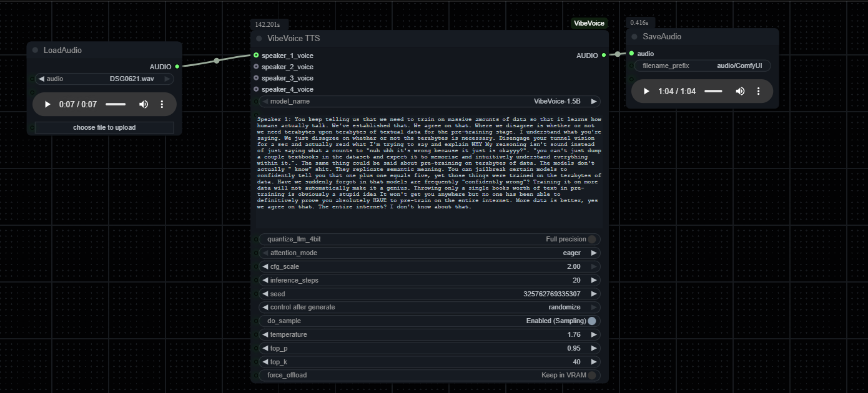Switch attention_mode to previous option arrow
Viewport: 868px width, 393px height.
pos(265,253)
